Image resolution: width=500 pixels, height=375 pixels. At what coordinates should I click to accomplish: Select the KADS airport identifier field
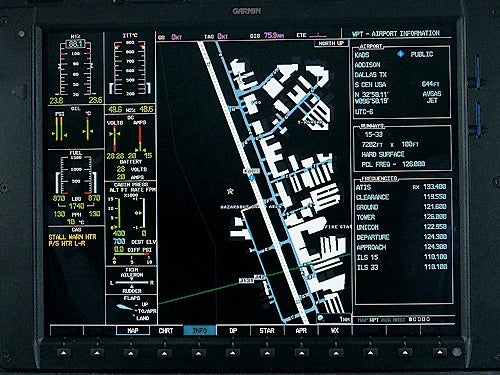[362, 55]
